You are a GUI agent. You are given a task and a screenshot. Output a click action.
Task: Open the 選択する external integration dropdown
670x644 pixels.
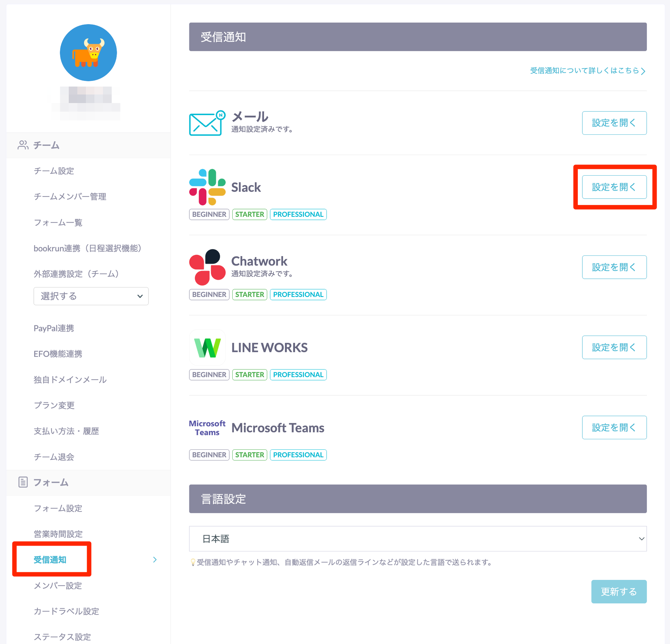(91, 296)
